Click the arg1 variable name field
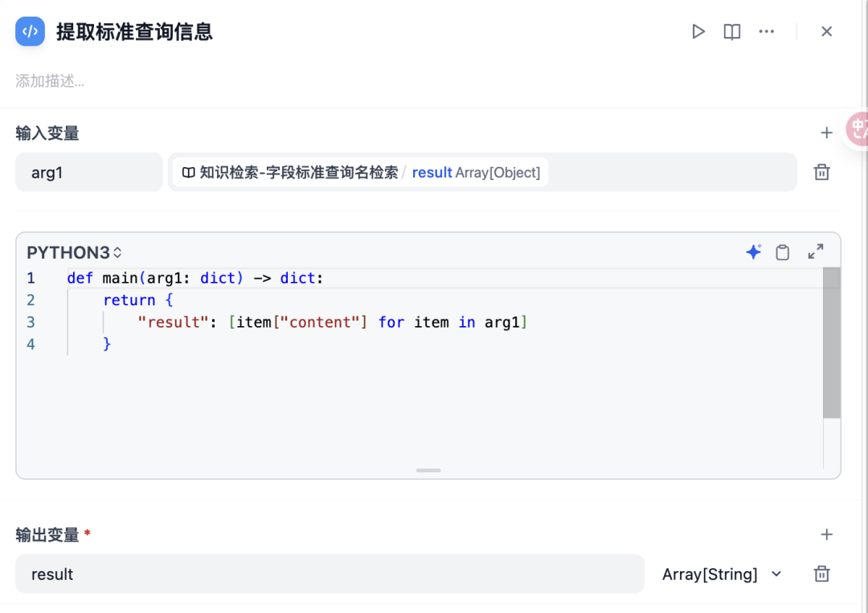Screen dimensions: 868x613 tap(88, 172)
